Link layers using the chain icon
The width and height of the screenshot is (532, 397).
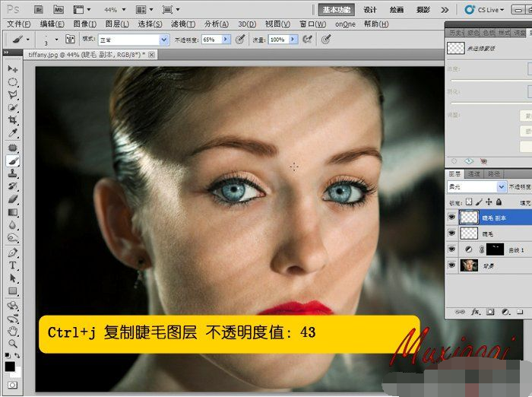460,312
